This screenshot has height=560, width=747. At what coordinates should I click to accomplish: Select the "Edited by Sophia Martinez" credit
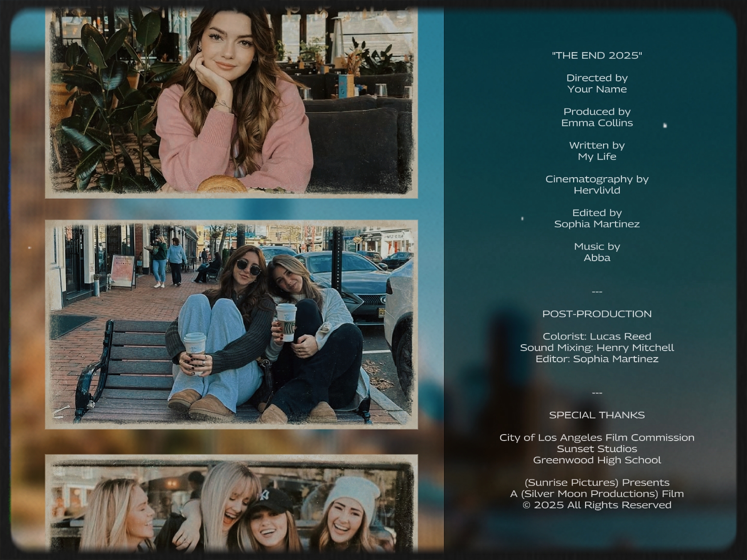point(597,218)
